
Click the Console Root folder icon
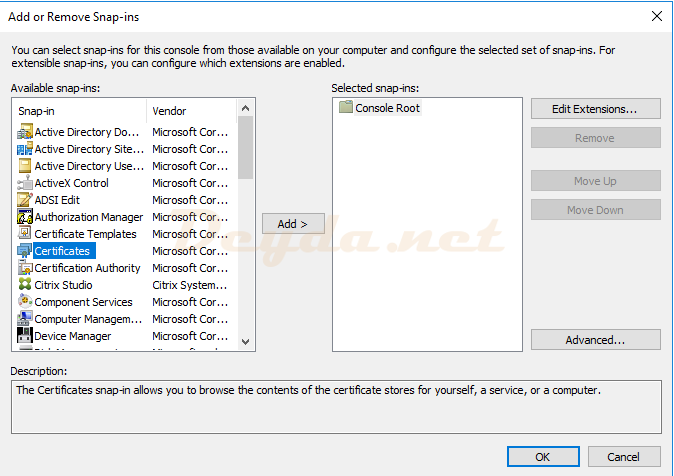pyautogui.click(x=346, y=108)
